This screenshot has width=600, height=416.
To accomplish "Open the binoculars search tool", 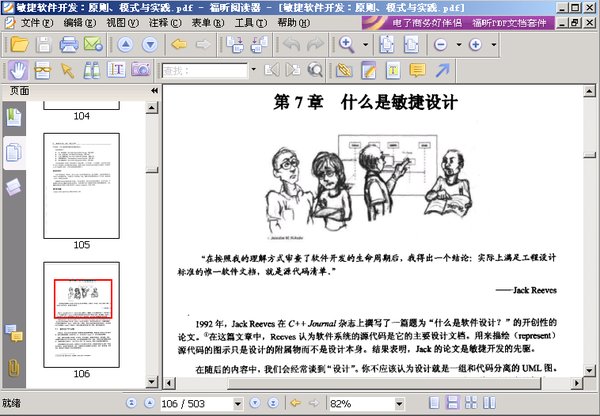I will click(x=92, y=70).
